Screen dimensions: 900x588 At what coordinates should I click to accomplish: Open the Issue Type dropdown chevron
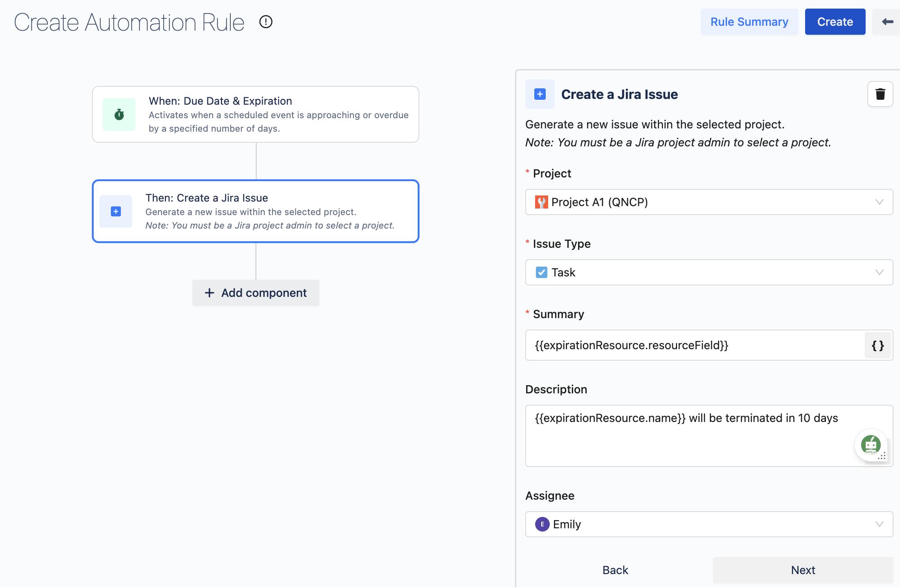(x=879, y=272)
